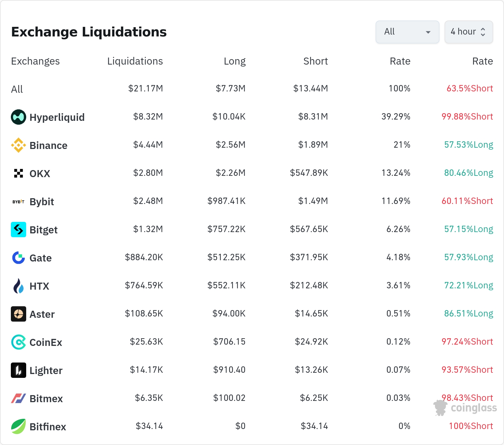Sort by Liquidations column header

(x=135, y=61)
